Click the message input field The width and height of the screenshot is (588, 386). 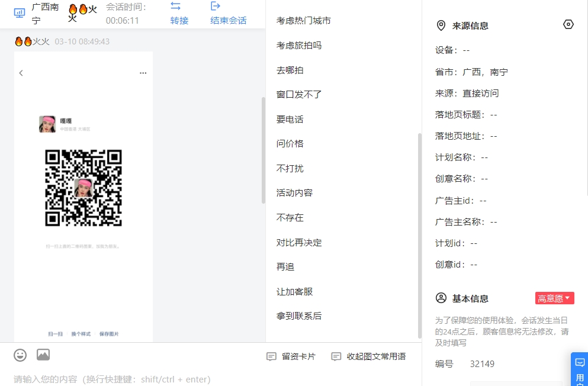point(210,378)
